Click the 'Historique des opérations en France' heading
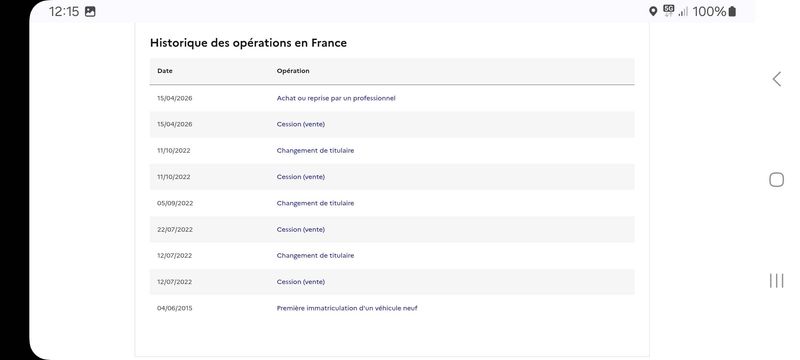Viewport: 800px width, 360px height. (248, 43)
